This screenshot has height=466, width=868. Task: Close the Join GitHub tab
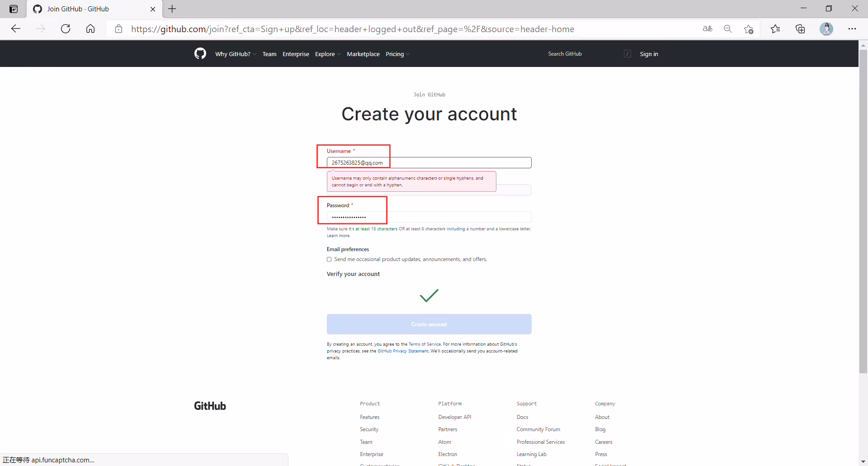click(153, 9)
